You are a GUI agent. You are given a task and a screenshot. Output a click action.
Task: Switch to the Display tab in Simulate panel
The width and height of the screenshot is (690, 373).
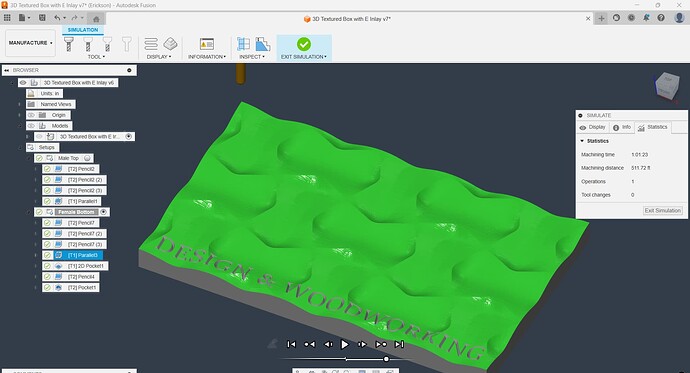click(x=593, y=127)
